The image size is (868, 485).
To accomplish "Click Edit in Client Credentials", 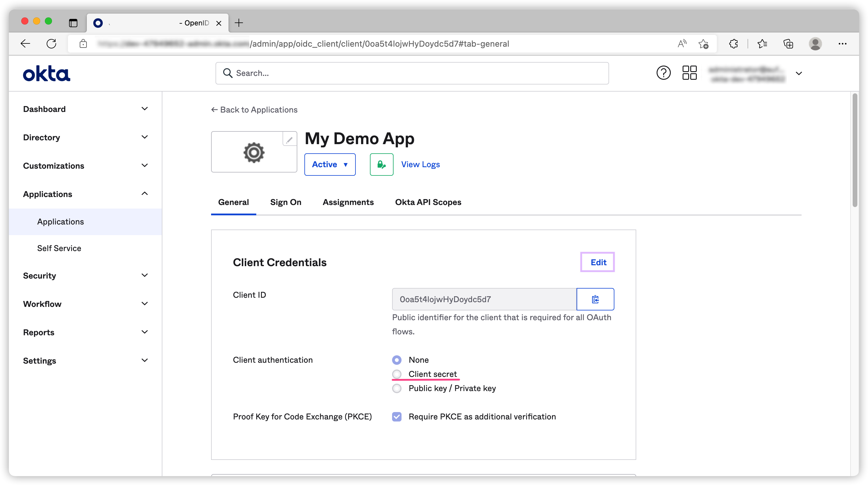I will [x=598, y=262].
